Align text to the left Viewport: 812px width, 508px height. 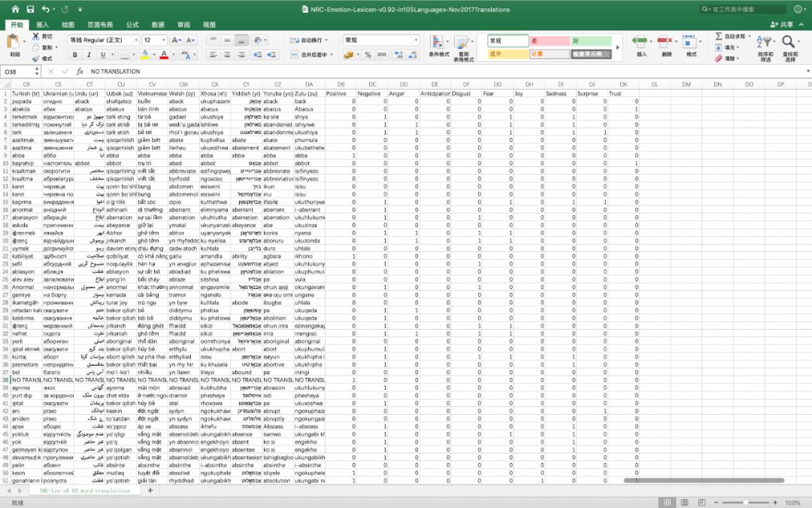coord(213,54)
